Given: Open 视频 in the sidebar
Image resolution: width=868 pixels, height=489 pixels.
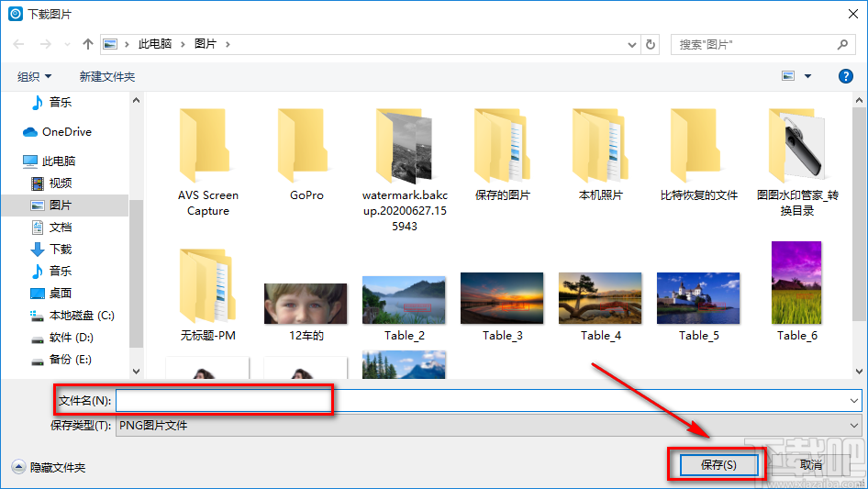Looking at the screenshot, I should (51, 183).
